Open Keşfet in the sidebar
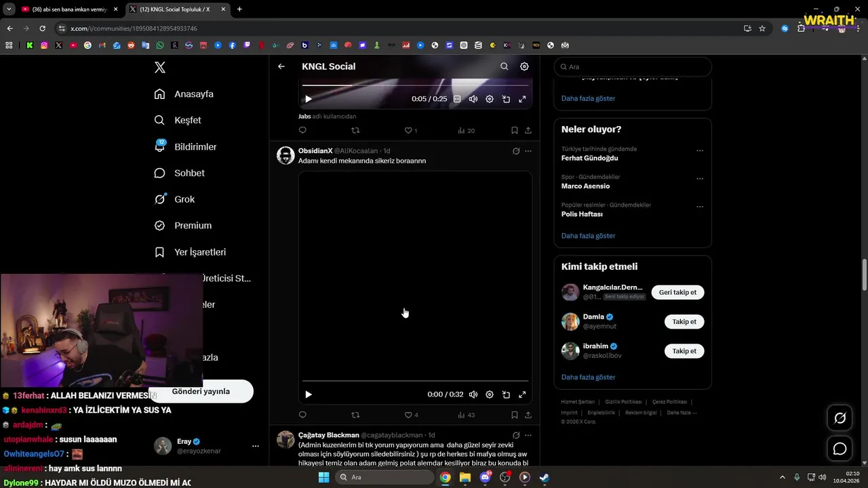 178,120
